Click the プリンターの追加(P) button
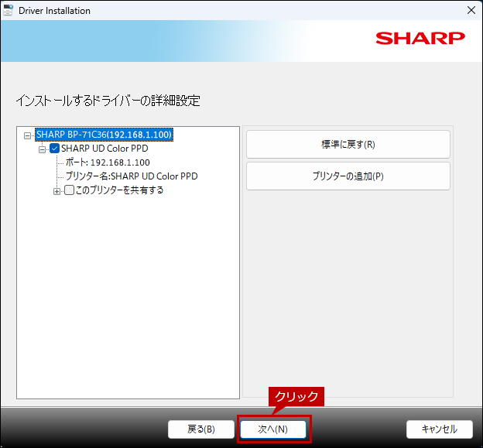483x448 pixels. tap(348, 176)
